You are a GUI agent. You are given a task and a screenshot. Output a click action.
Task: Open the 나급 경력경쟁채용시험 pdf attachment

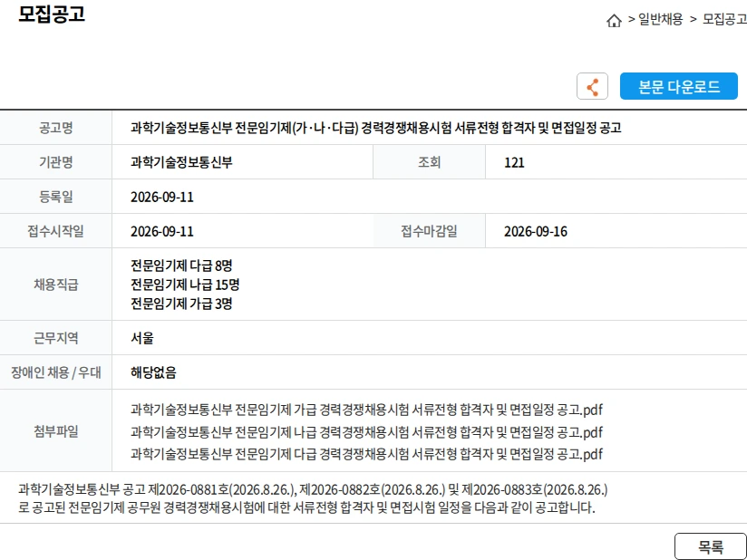[x=367, y=432]
